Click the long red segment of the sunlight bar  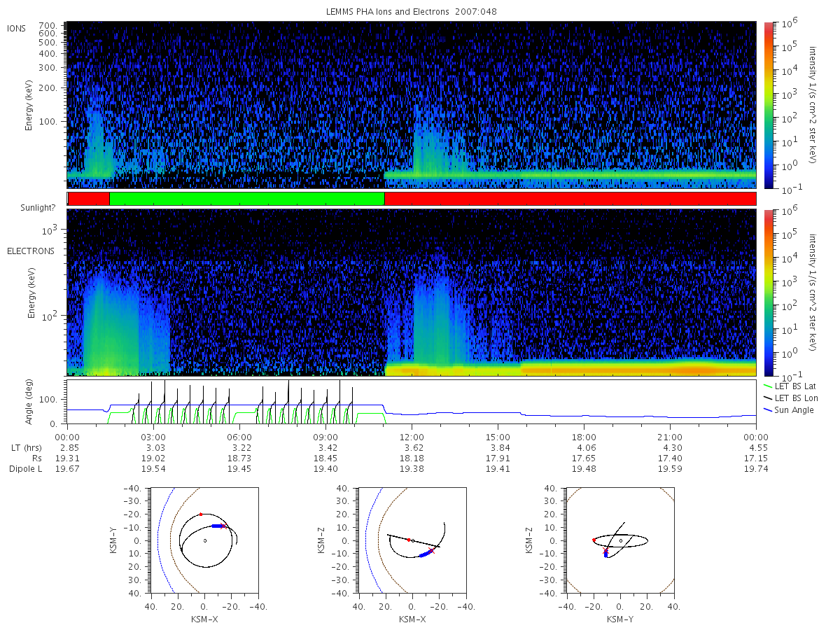570,199
